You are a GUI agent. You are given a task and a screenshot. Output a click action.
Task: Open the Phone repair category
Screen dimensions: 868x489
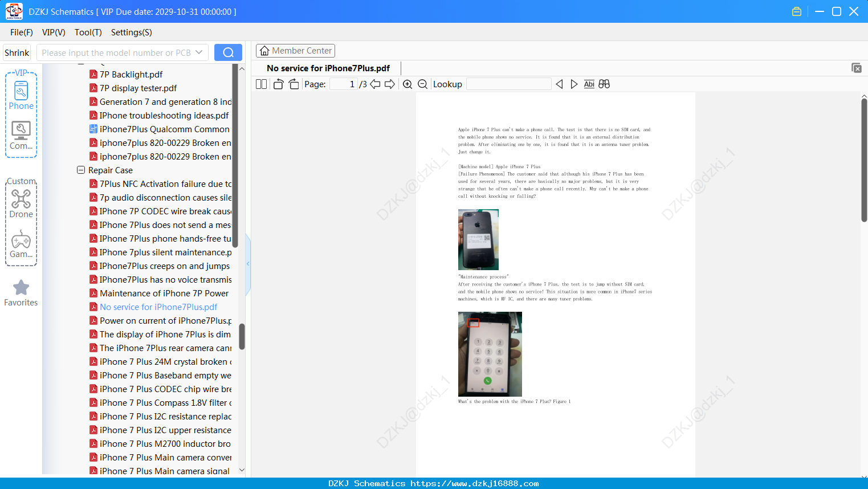click(21, 95)
